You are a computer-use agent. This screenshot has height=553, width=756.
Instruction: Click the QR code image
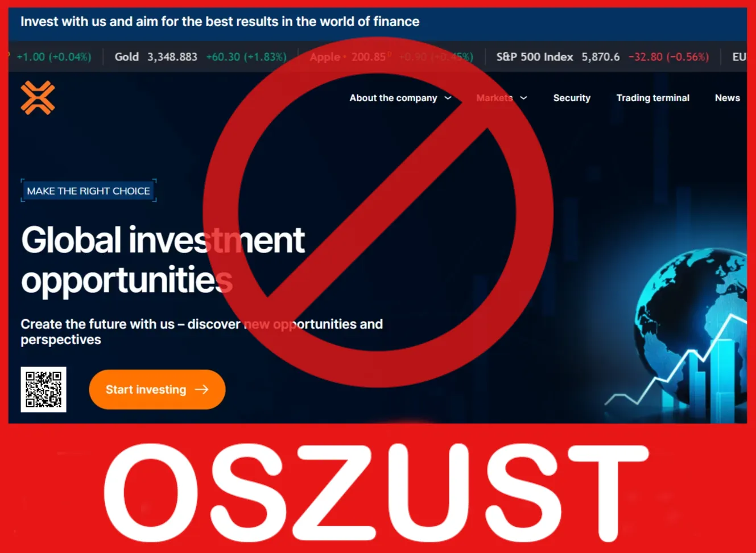point(44,390)
